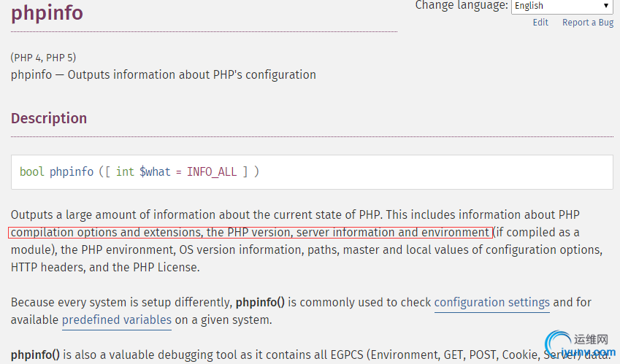Click bold phpinfo() in debugging paragraph

tap(35, 355)
